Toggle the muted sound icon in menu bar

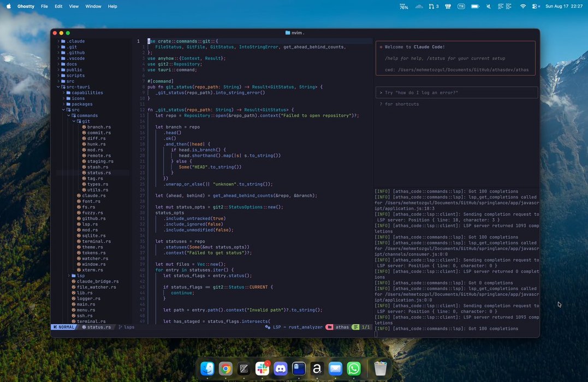[488, 7]
